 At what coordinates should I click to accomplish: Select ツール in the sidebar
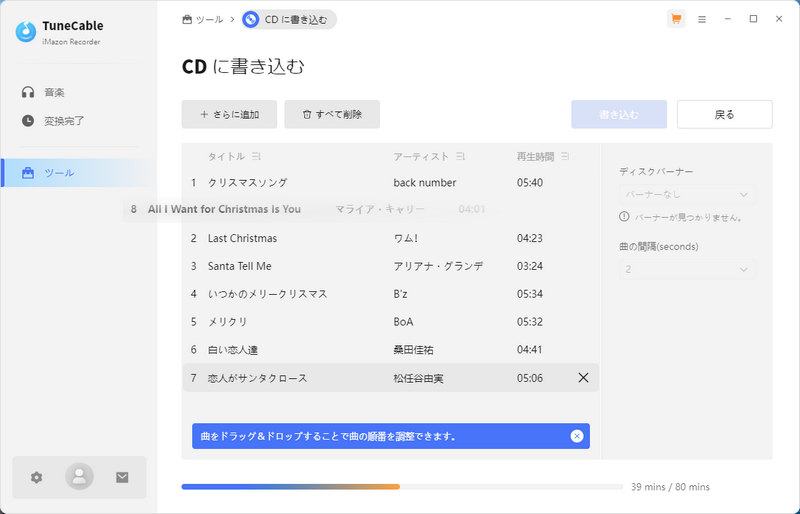(x=79, y=173)
